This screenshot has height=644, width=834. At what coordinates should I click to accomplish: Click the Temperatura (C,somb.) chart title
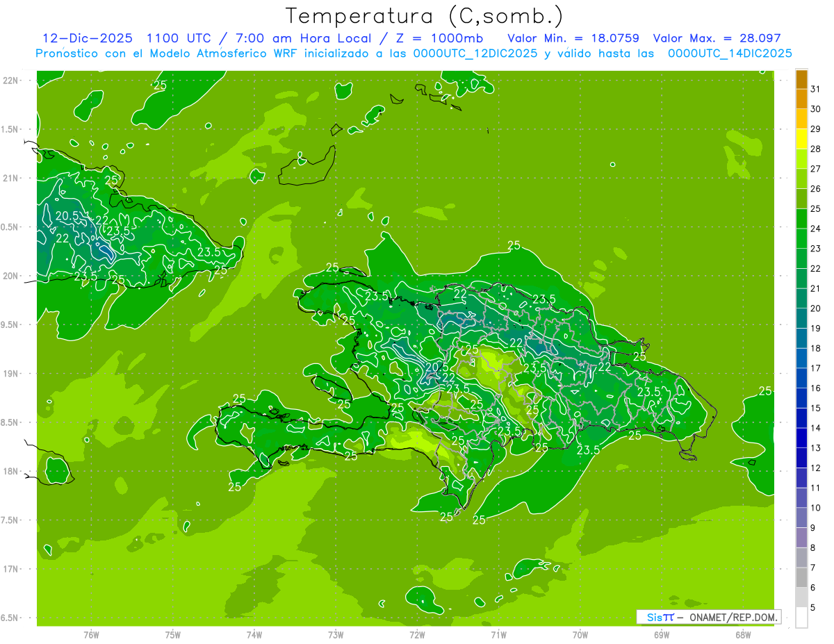pyautogui.click(x=424, y=15)
